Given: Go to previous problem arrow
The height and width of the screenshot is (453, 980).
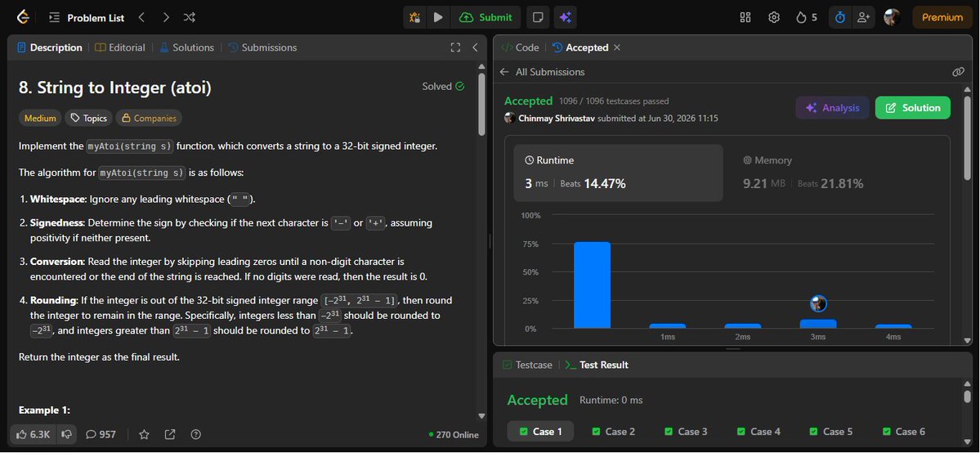Looking at the screenshot, I should (142, 17).
